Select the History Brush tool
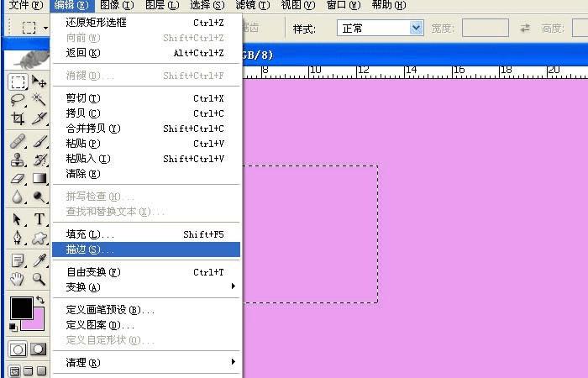The height and width of the screenshot is (378, 588). [39, 160]
